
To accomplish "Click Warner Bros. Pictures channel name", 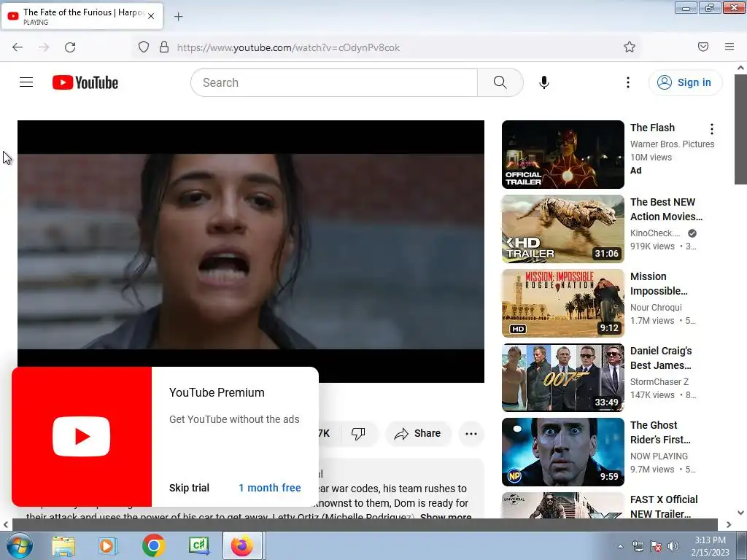I will [x=672, y=144].
